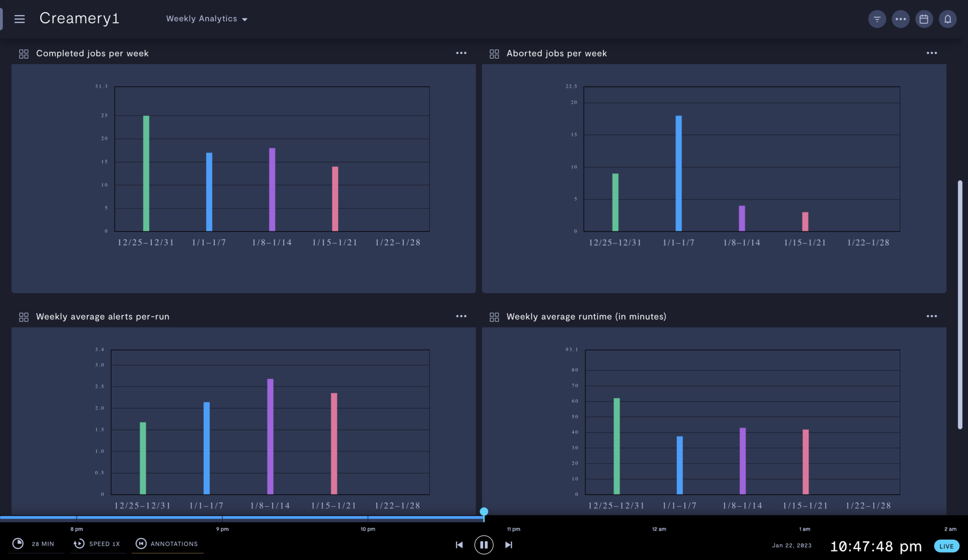Open the calendar picker in the top bar
This screenshot has width=968, height=560.
(x=924, y=19)
